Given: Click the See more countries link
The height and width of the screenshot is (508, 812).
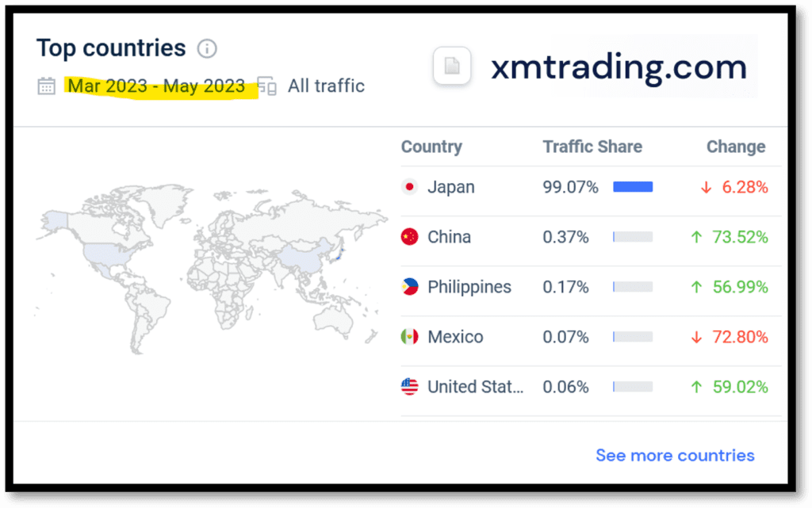Looking at the screenshot, I should click(675, 455).
